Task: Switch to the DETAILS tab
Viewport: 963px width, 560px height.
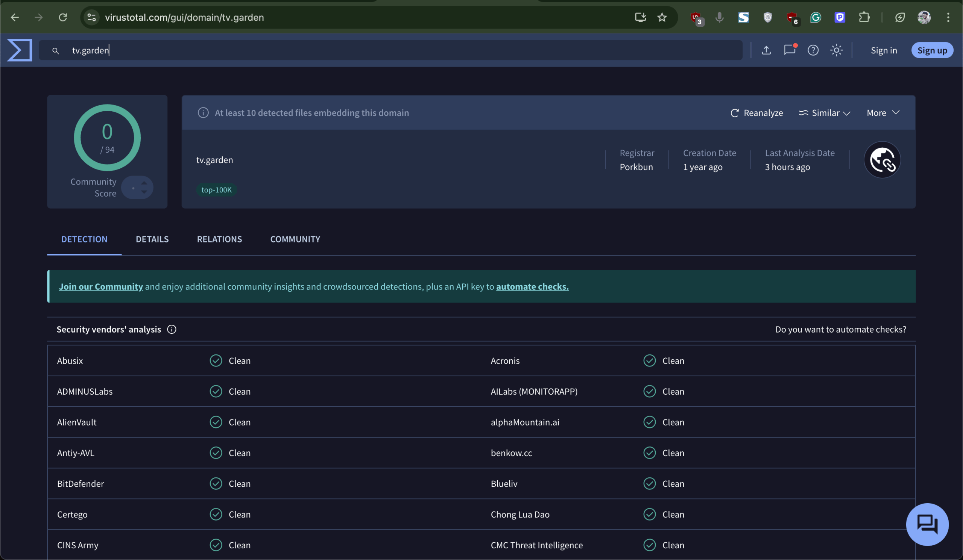Action: (152, 239)
